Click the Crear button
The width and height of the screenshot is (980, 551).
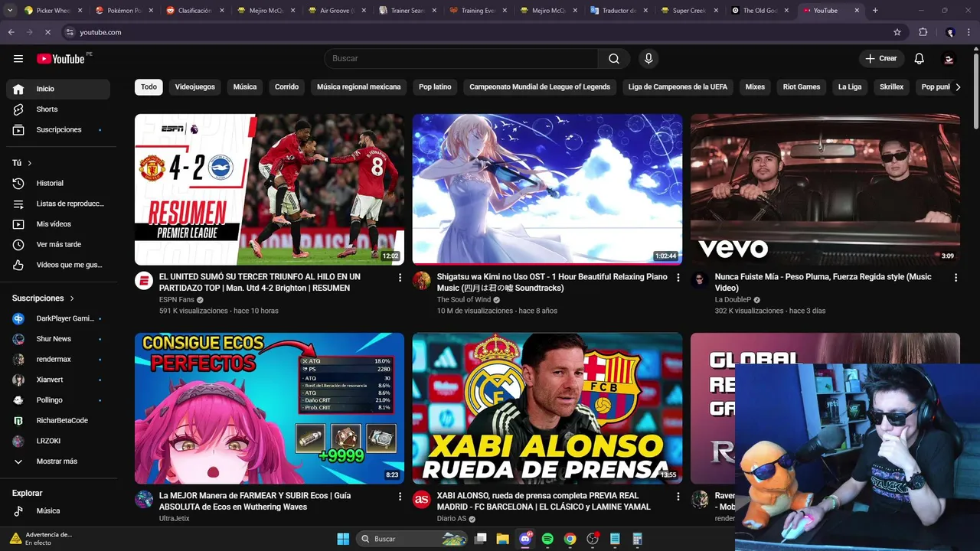(x=881, y=59)
